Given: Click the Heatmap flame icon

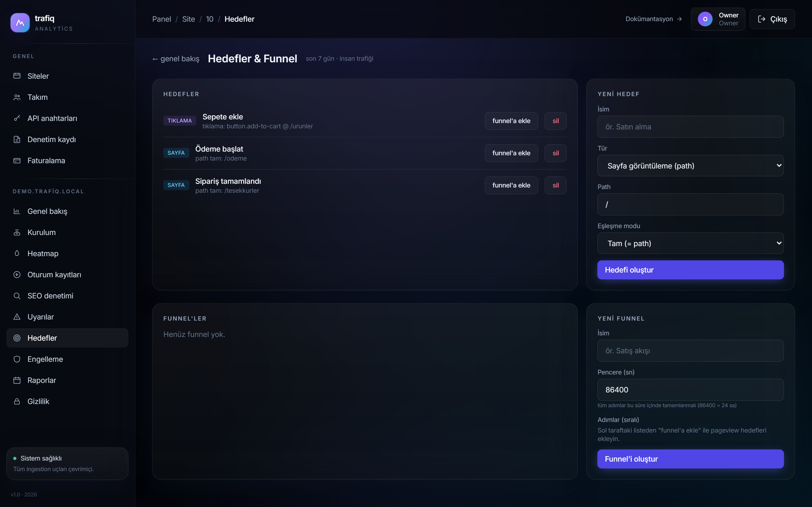Looking at the screenshot, I should 17,253.
